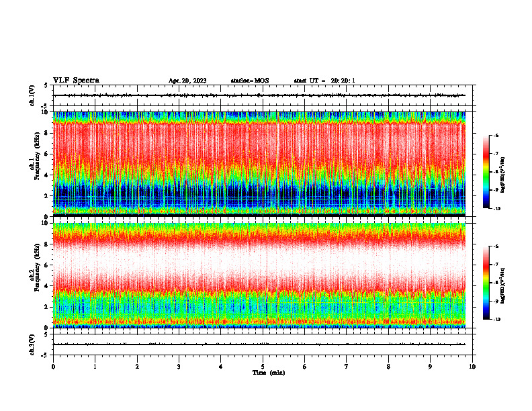The image size is (532, 411).
Task: Click the ch.2 colorbar log(PSD) label
Action: point(503,286)
